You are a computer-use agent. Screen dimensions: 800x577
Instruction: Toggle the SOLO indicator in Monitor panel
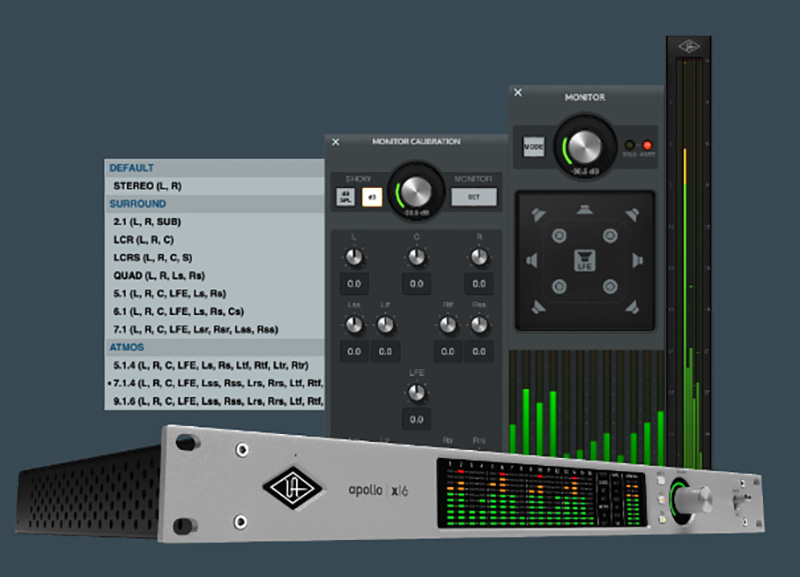[629, 146]
